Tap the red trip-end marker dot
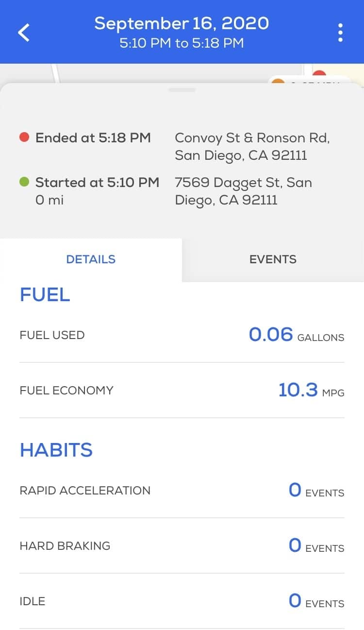Image resolution: width=364 pixels, height=630 pixels. [24, 137]
